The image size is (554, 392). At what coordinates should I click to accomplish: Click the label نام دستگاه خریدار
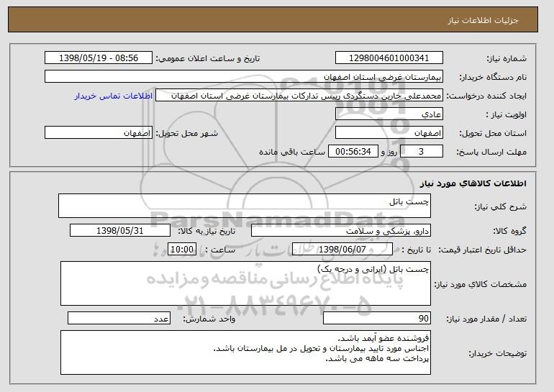[x=494, y=77]
